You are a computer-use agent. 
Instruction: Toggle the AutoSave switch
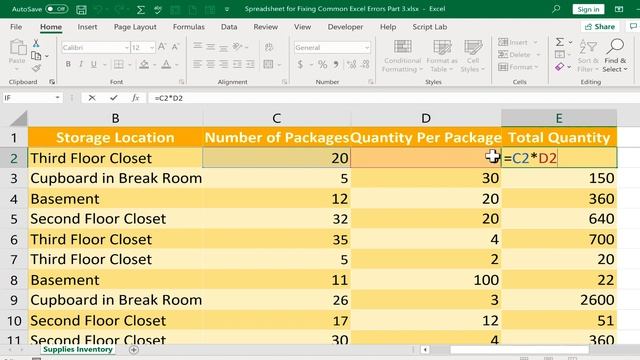(x=56, y=9)
